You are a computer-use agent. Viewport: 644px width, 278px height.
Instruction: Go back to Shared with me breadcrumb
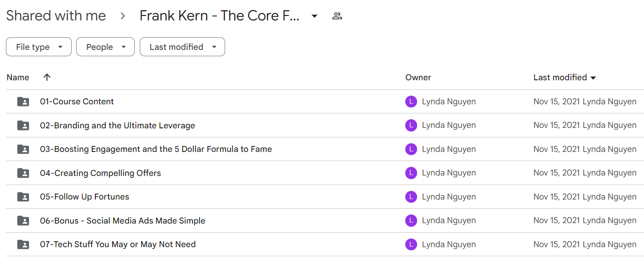(x=56, y=16)
